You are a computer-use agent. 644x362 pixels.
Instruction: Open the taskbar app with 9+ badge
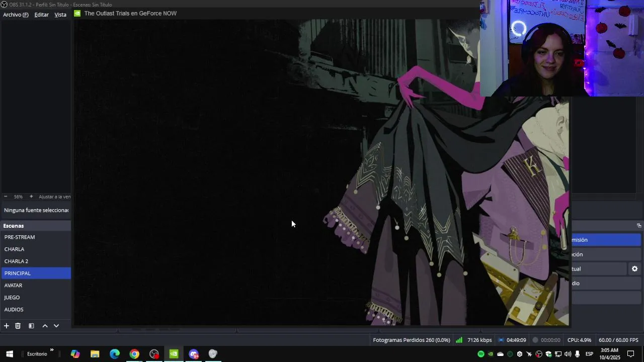194,354
